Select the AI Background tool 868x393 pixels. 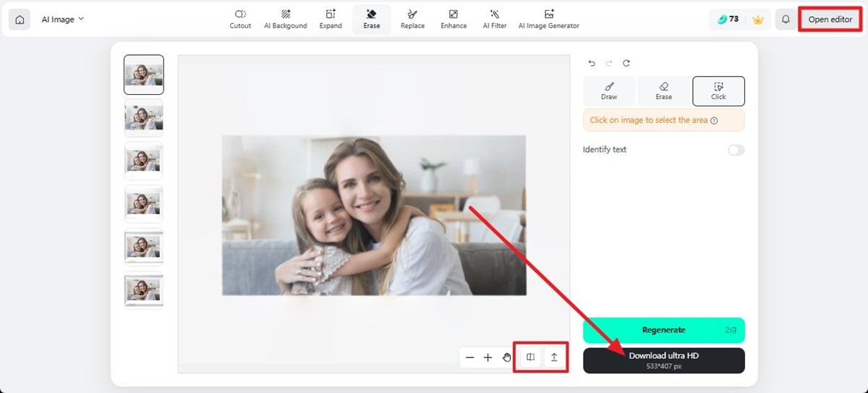click(285, 20)
